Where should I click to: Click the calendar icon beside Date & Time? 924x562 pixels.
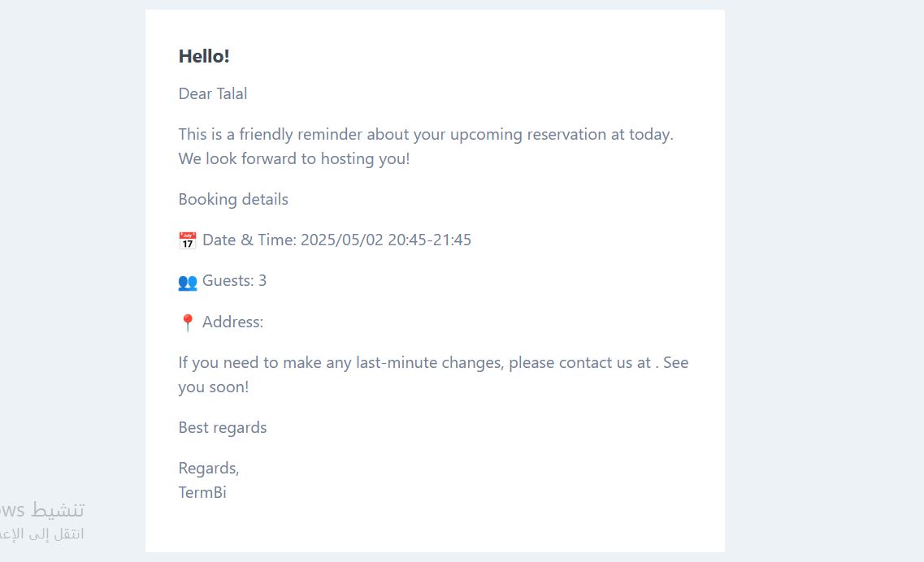pos(188,240)
